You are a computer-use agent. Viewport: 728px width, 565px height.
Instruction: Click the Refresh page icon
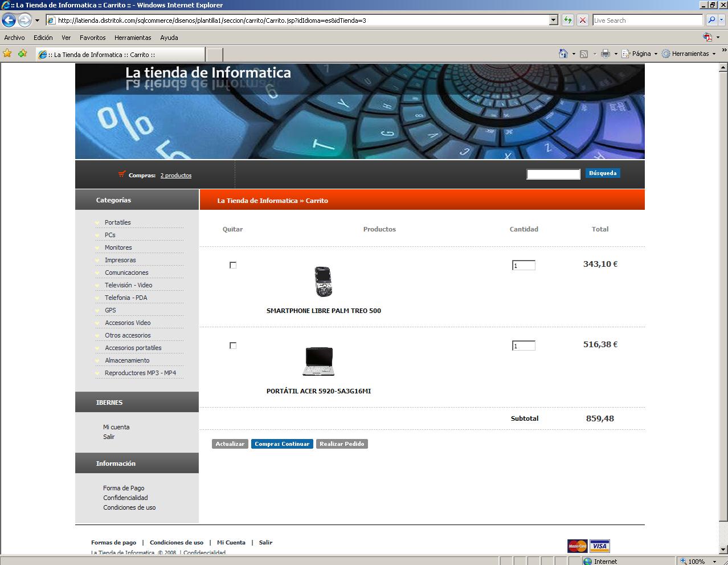(568, 21)
